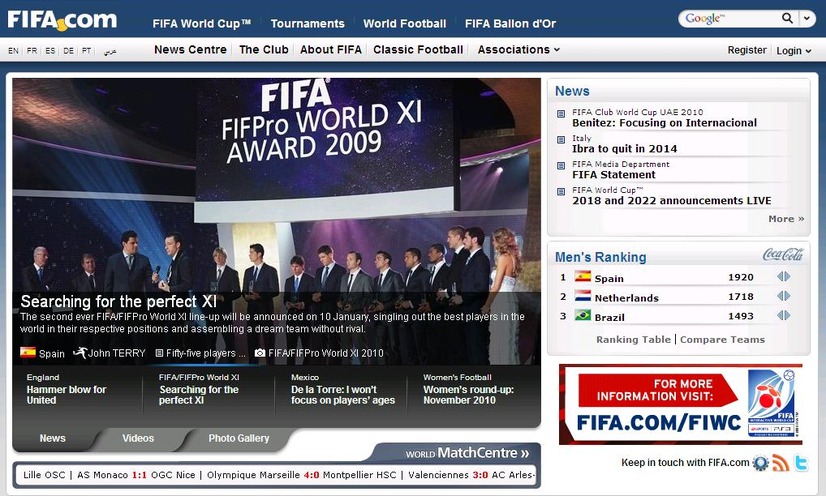826x496 pixels.
Task: Open the Google search options dropdown arrow
Action: tap(807, 18)
